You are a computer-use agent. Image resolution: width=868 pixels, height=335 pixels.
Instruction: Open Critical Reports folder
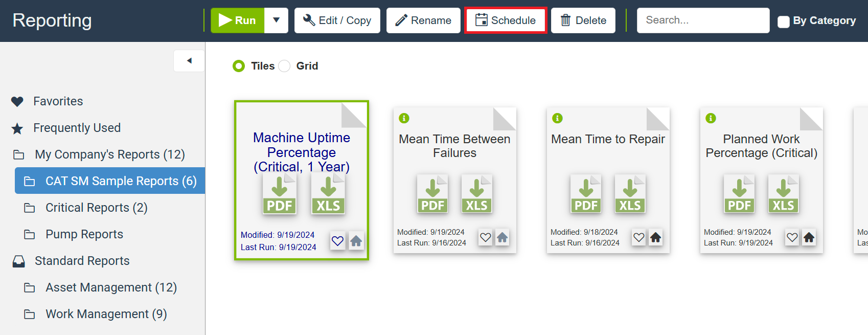96,208
